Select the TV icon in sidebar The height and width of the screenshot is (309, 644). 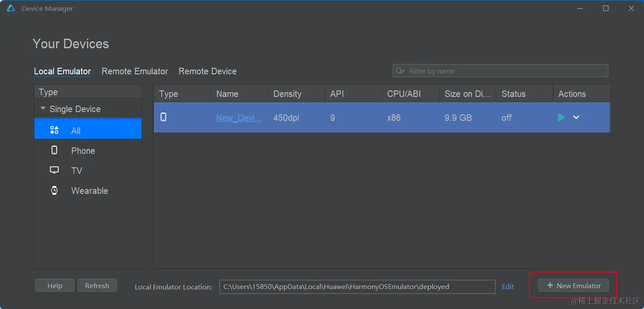coord(54,170)
